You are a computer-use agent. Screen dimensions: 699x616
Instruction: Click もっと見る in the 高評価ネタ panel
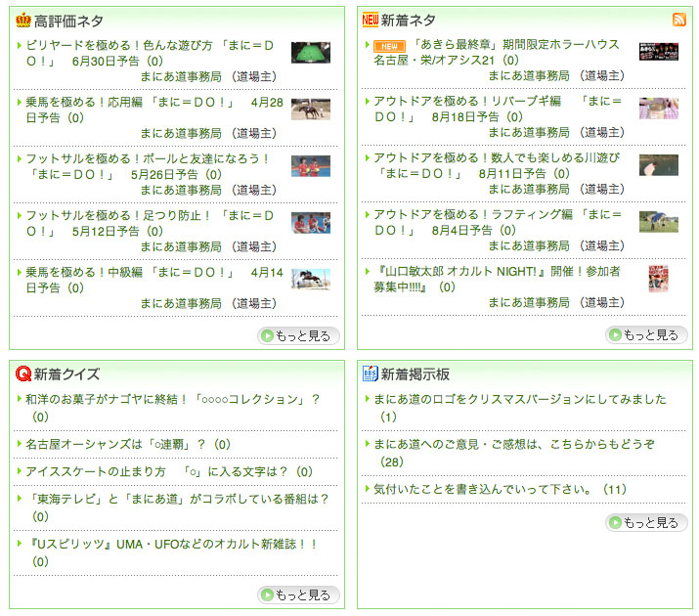(x=299, y=335)
